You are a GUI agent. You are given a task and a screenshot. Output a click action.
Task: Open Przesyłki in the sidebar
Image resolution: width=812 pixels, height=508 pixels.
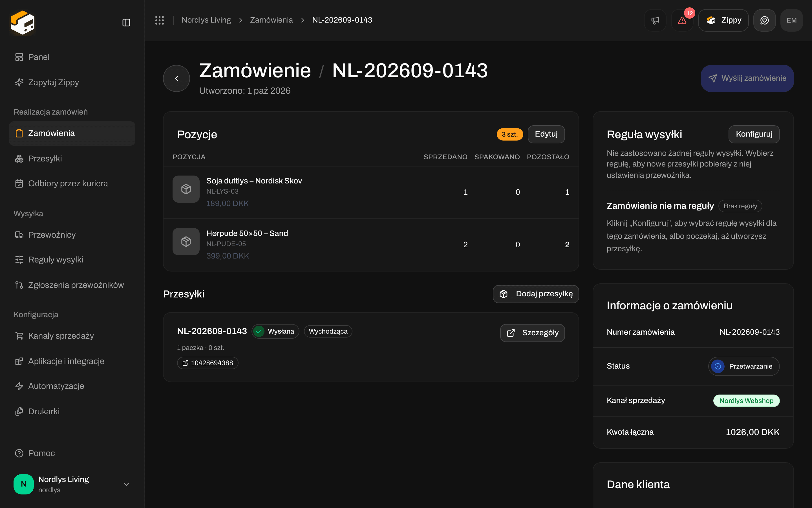(x=72, y=159)
